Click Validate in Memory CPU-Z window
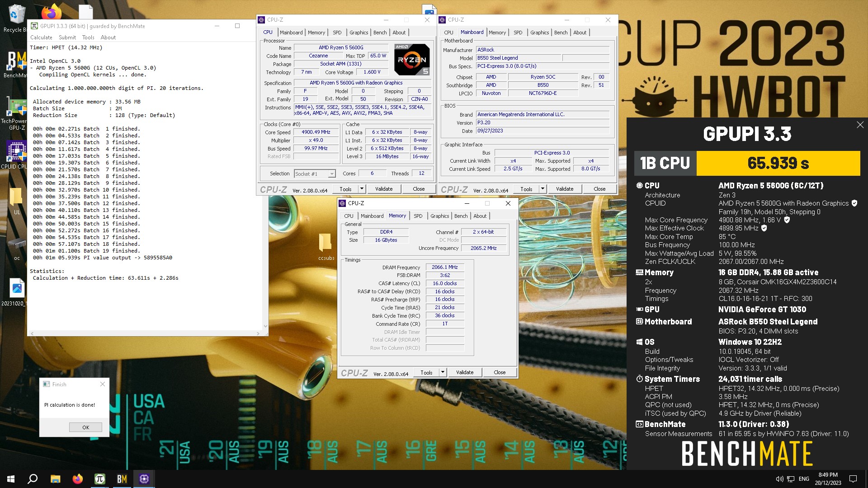The width and height of the screenshot is (868, 488). click(465, 372)
